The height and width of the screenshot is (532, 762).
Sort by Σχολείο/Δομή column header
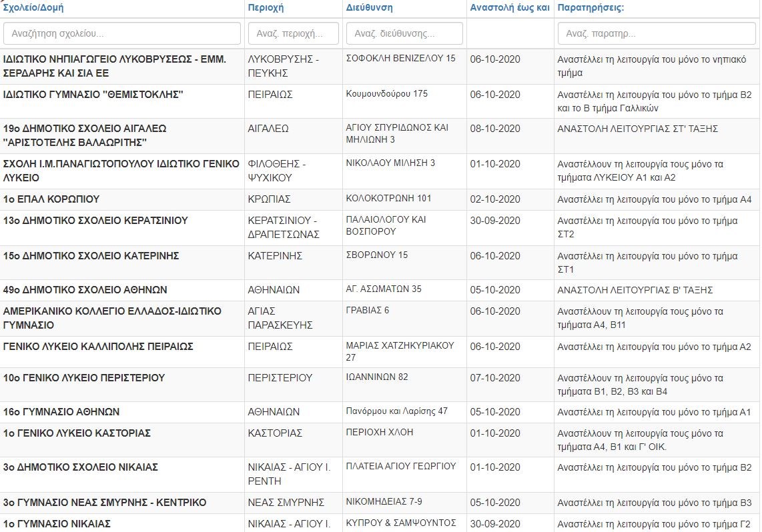click(37, 8)
